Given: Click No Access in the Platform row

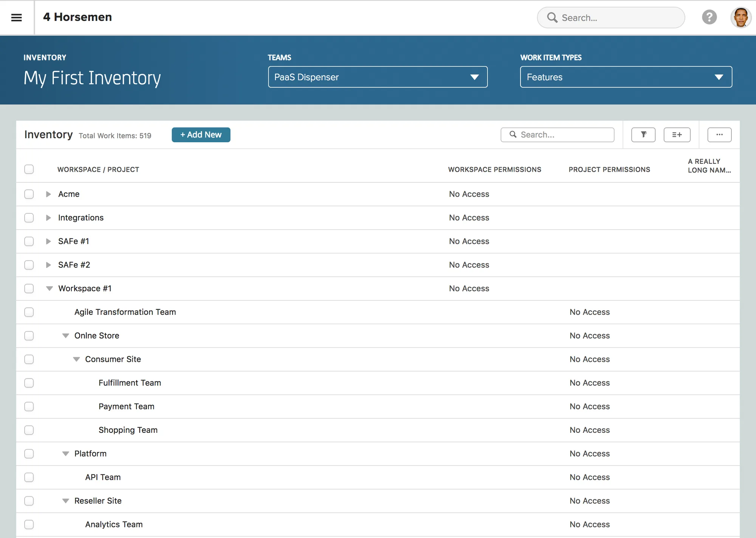Looking at the screenshot, I should (x=590, y=454).
